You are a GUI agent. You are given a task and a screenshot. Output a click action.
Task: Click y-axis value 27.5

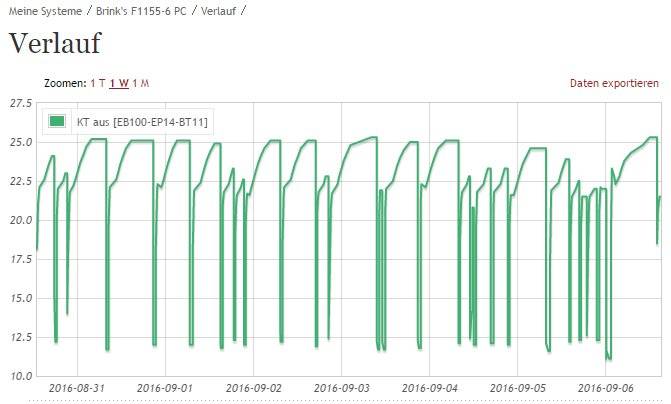[21, 103]
